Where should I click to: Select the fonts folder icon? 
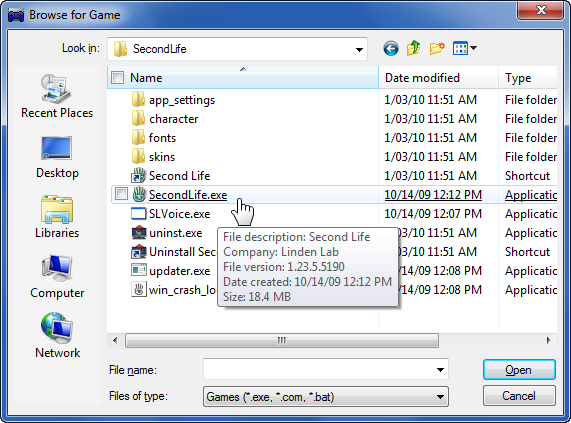coord(138,138)
